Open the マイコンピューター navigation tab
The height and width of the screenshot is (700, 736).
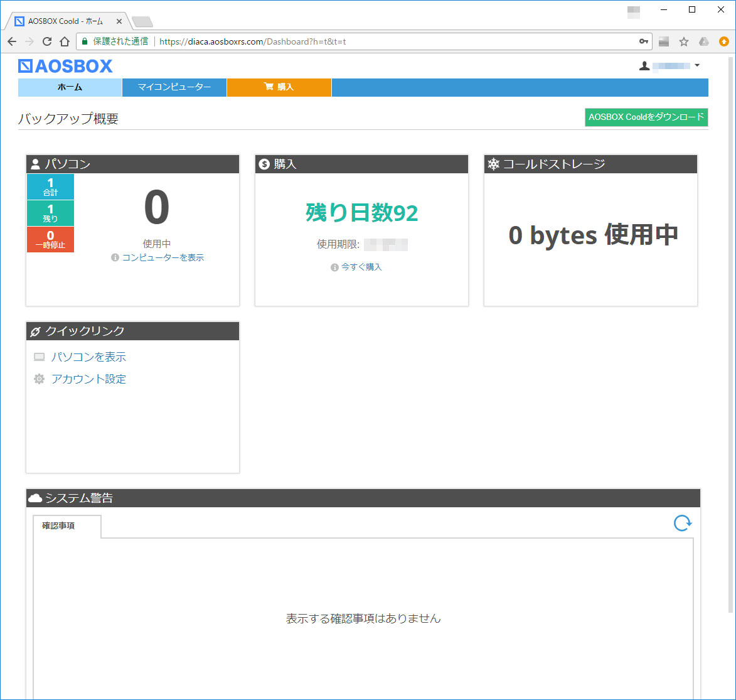click(174, 87)
